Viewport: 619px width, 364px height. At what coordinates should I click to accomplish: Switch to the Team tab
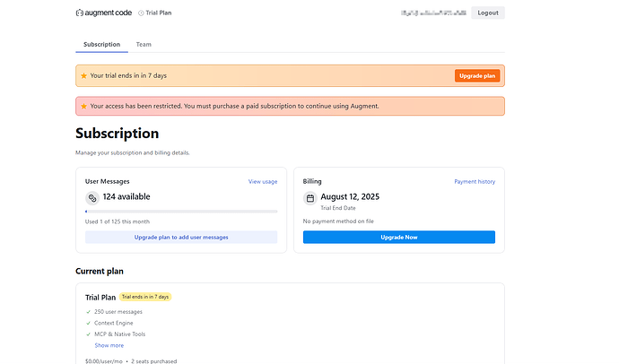[x=144, y=45]
